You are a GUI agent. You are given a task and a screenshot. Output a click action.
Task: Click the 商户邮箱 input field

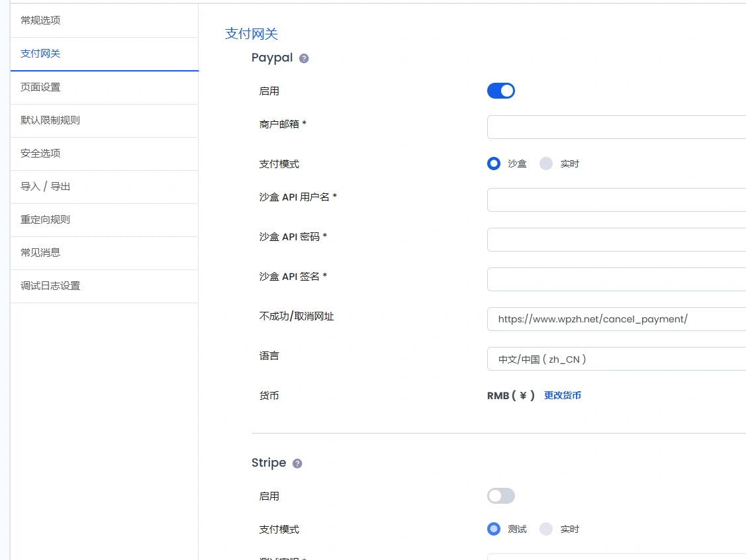pos(616,126)
